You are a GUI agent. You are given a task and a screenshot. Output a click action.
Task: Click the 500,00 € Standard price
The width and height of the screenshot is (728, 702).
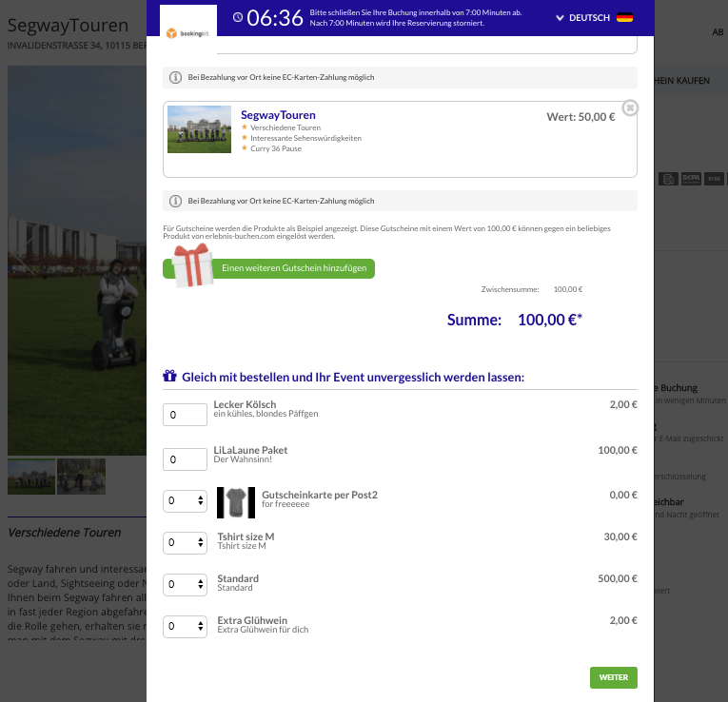point(618,578)
